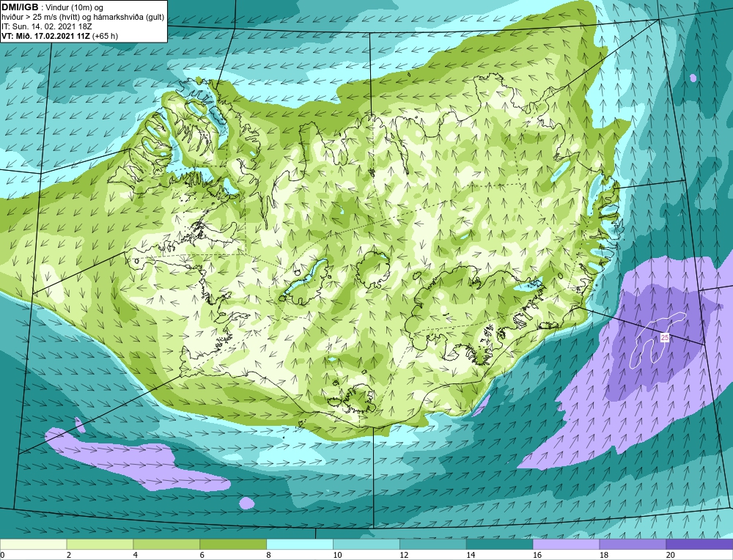Viewport: 733px width, 560px height.
Task: Click the legend scale number 0
Action: 3,556
